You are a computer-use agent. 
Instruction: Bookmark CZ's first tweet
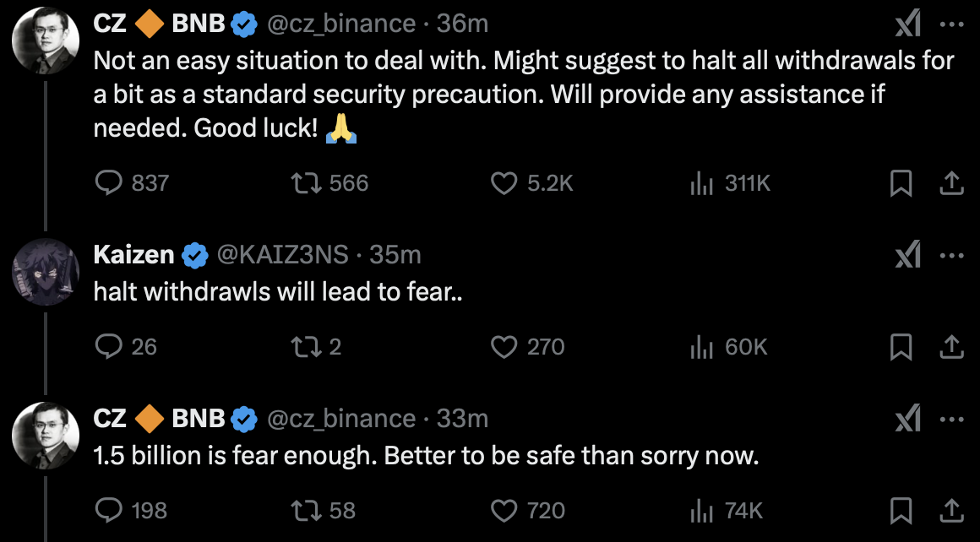click(x=901, y=183)
